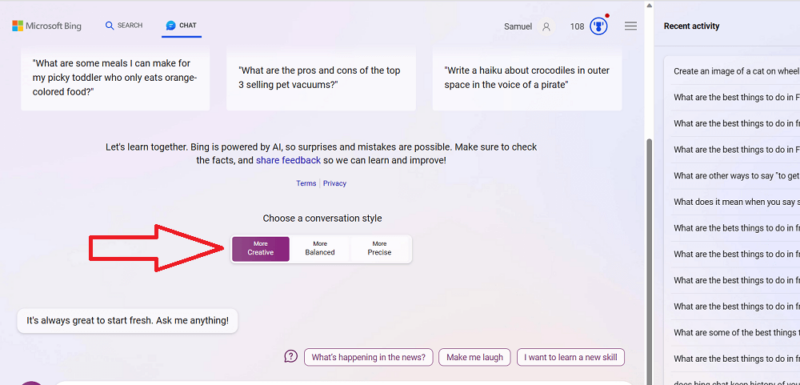The height and width of the screenshot is (385, 800).
Task: Choose More Creative conversation style
Action: tap(261, 248)
